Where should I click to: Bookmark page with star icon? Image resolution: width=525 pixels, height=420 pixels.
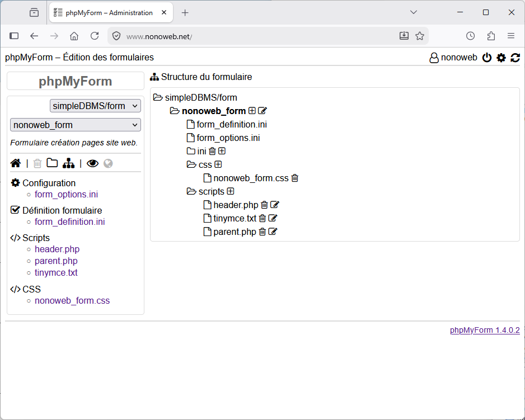(x=420, y=36)
